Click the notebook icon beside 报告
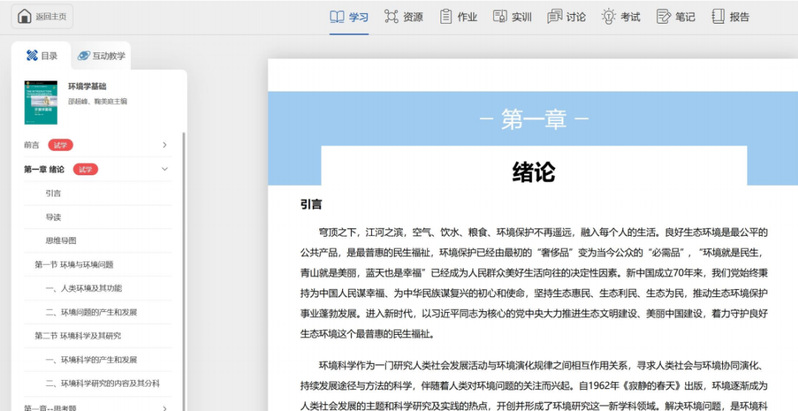Screen dimensions: 798x411 tap(718, 17)
